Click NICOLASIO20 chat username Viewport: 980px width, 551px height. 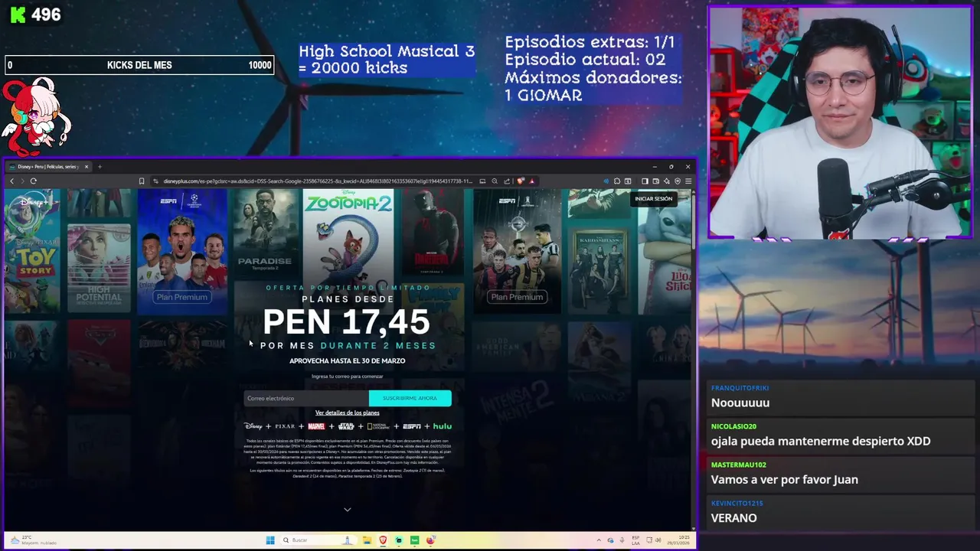pos(733,426)
